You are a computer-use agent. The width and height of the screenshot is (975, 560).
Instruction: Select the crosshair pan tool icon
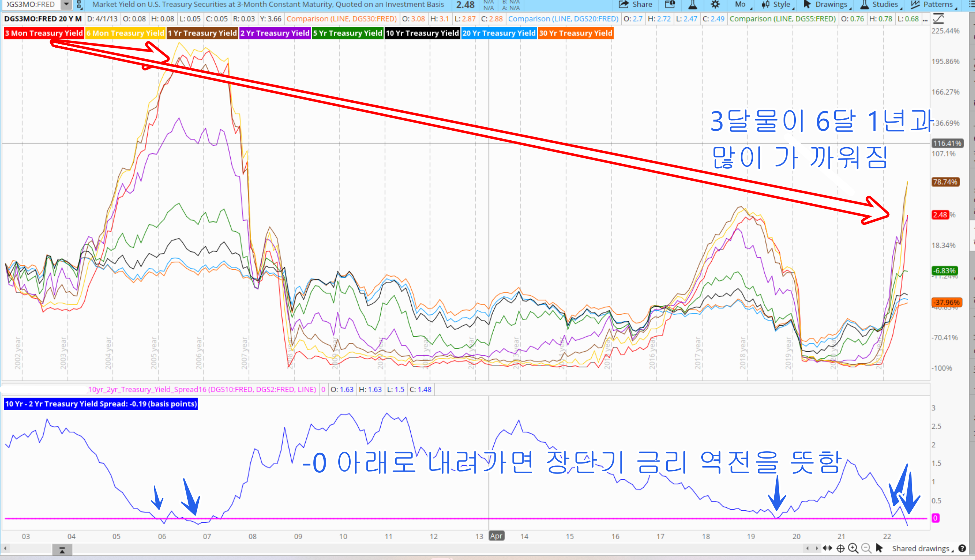click(x=840, y=548)
